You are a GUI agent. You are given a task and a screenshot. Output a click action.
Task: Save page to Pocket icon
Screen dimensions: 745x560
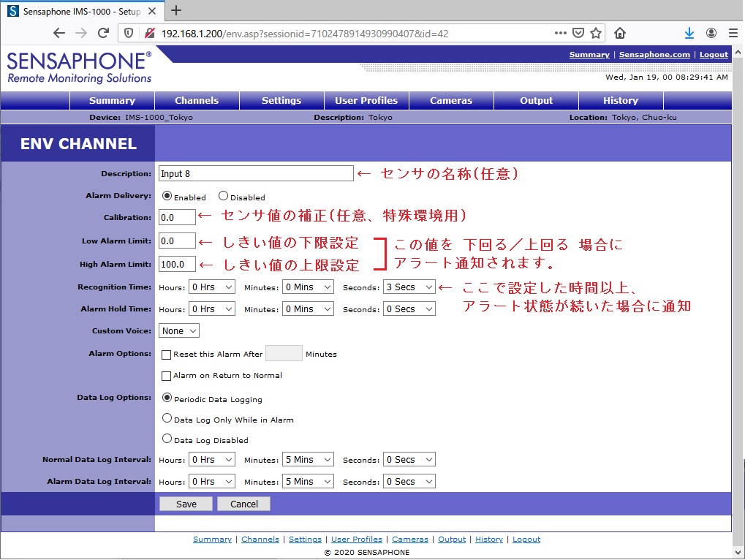click(578, 33)
